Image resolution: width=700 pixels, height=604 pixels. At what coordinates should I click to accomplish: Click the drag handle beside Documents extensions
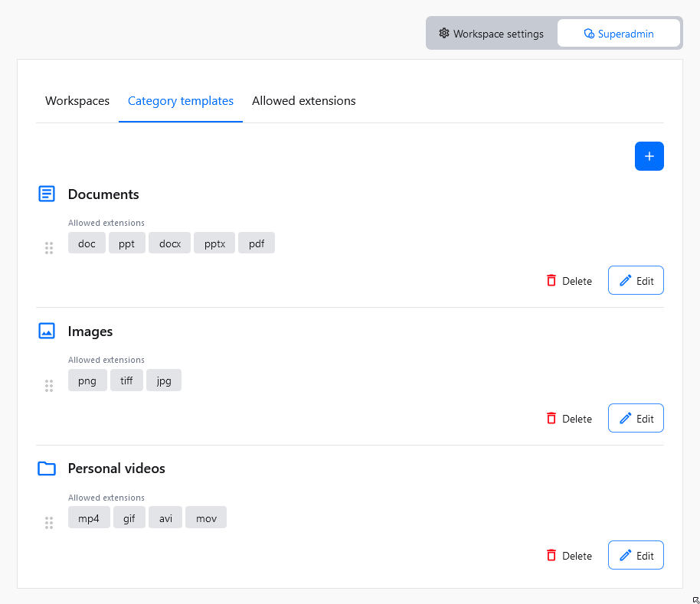49,248
